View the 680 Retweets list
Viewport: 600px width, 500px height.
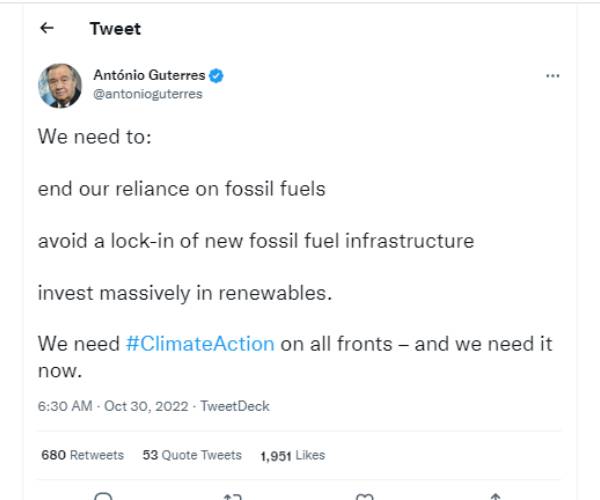82,455
